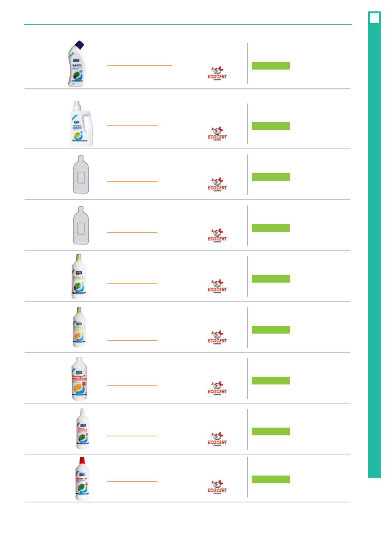Screen dimensions: 392x555
Task: Click ECOCERT logo in the Recharge bottle row
Action: click(217, 388)
